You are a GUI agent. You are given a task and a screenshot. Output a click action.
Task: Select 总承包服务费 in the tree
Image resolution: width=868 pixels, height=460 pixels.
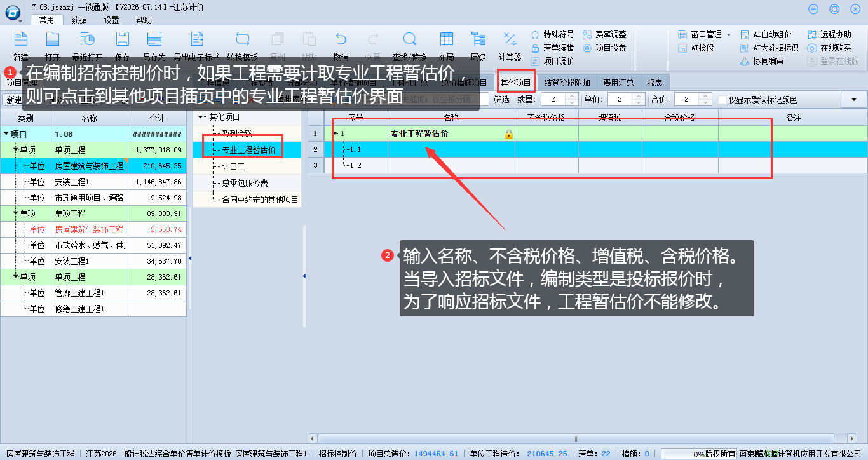point(245,183)
